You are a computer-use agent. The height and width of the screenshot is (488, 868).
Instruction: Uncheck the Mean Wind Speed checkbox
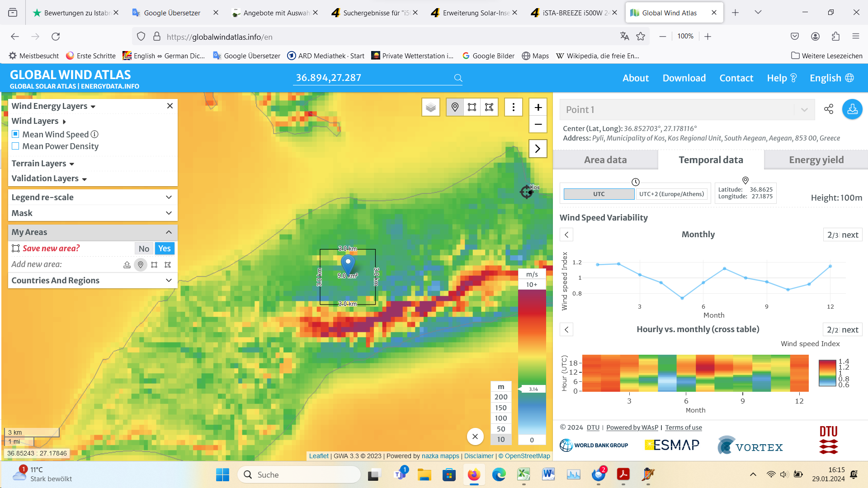(15, 134)
